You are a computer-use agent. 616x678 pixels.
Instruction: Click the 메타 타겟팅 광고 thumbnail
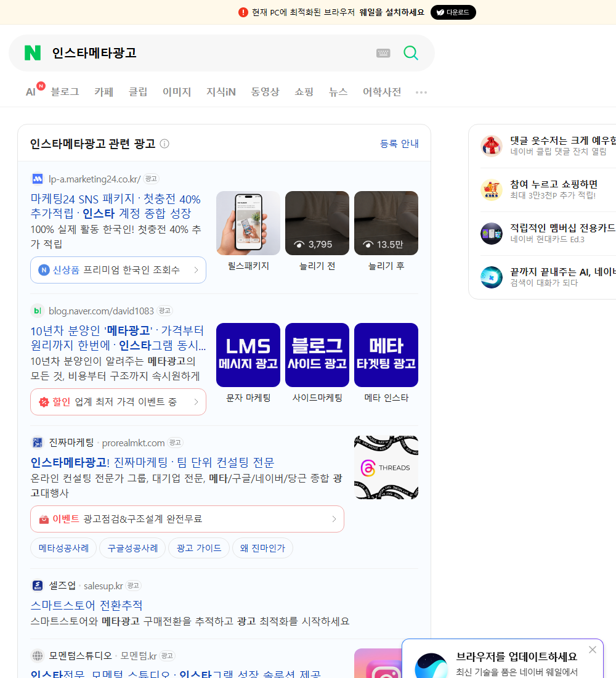point(386,355)
